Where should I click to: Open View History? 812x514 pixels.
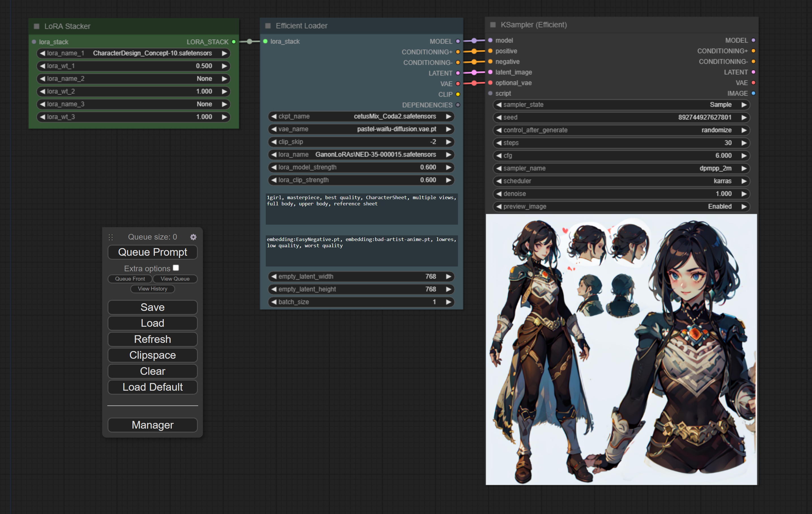tap(153, 289)
